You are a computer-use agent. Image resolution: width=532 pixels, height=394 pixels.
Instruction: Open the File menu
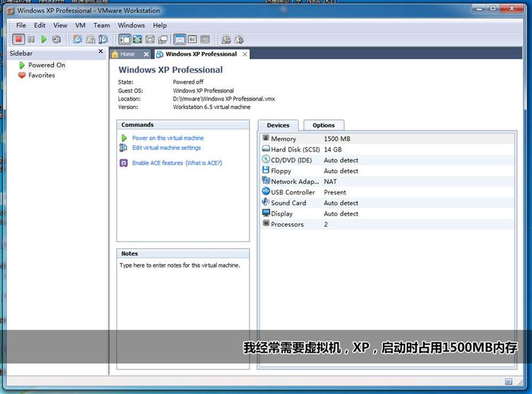21,25
